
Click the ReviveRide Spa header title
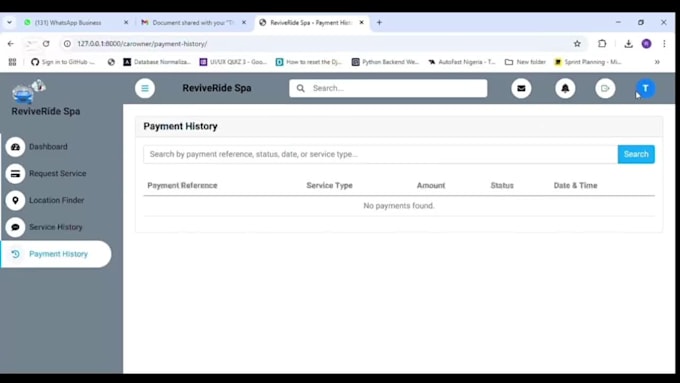tap(217, 88)
